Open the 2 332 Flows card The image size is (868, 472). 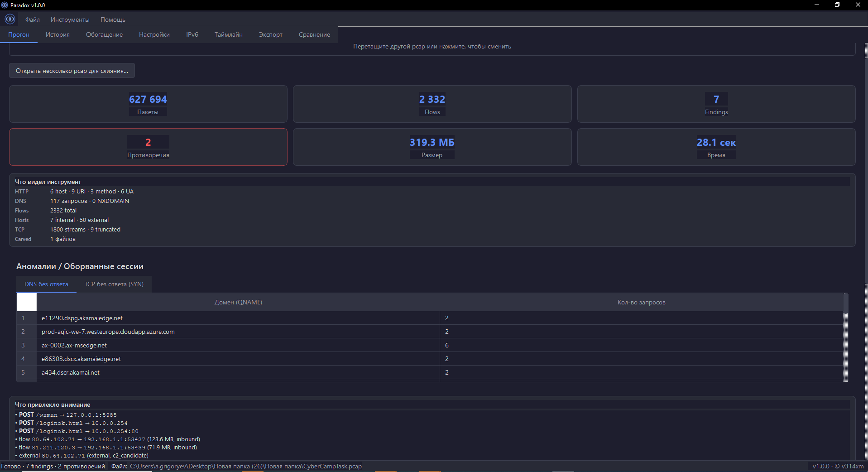432,104
